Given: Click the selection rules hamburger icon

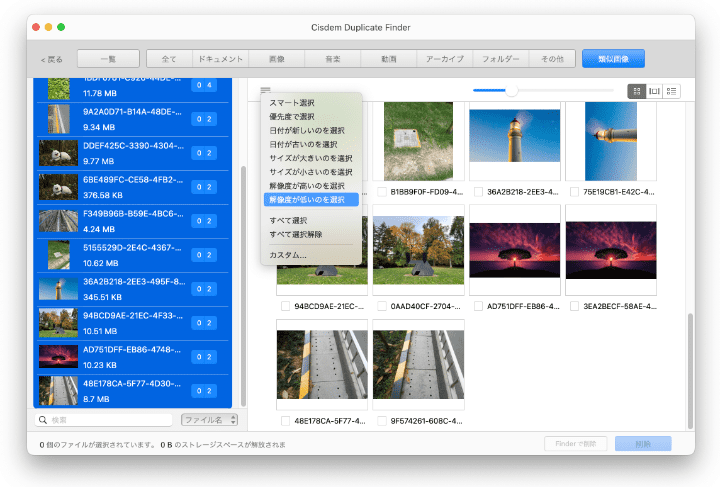Looking at the screenshot, I should [265, 91].
